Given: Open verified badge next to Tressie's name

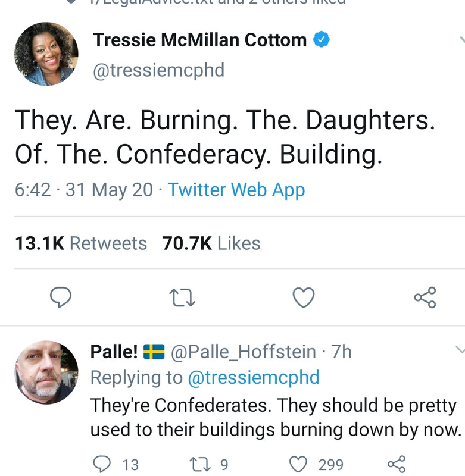Looking at the screenshot, I should point(322,39).
